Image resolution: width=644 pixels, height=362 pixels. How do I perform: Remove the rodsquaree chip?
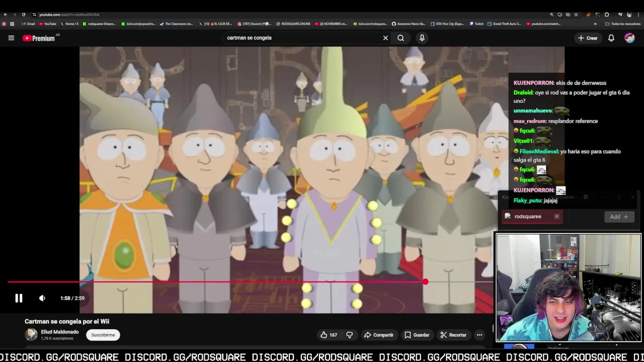pyautogui.click(x=556, y=217)
